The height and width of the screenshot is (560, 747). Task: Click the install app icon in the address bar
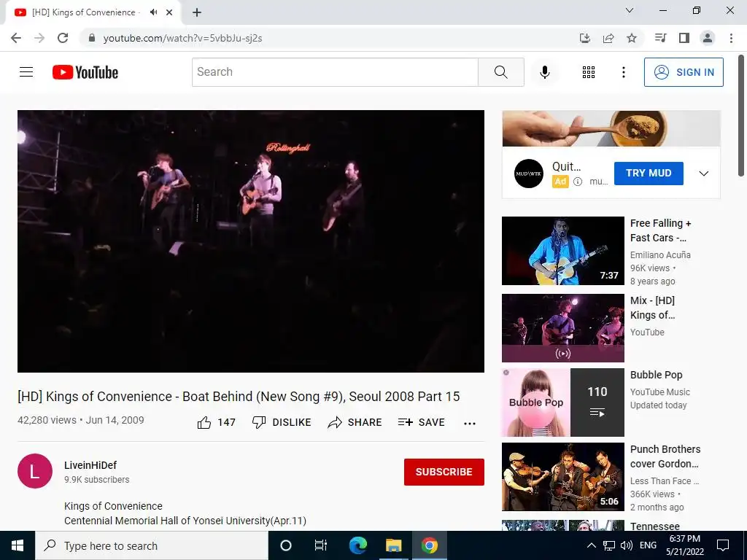pyautogui.click(x=585, y=38)
